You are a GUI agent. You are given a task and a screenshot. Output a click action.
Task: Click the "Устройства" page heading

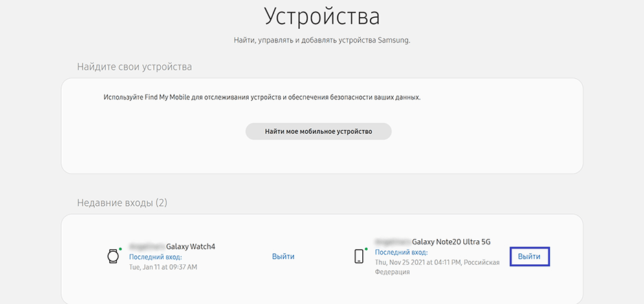(x=322, y=16)
